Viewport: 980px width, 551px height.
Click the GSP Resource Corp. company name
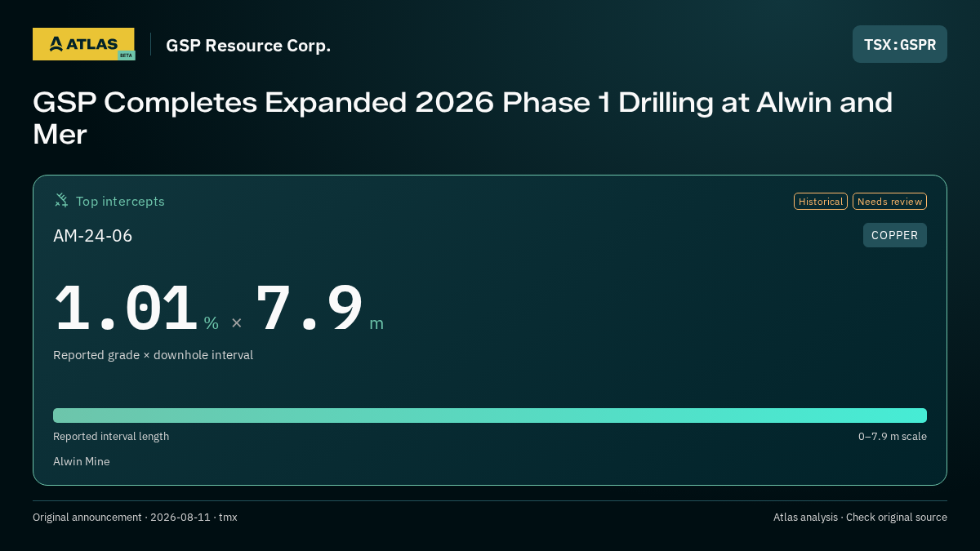[248, 45]
